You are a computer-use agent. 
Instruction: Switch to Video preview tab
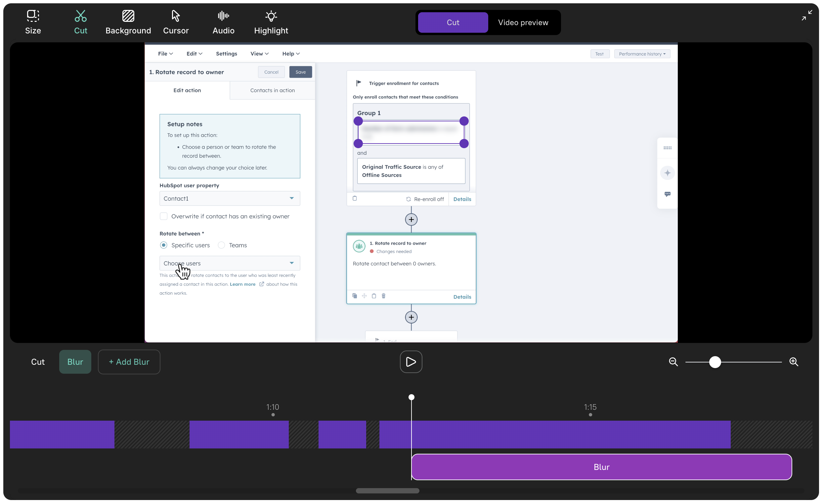tap(523, 22)
